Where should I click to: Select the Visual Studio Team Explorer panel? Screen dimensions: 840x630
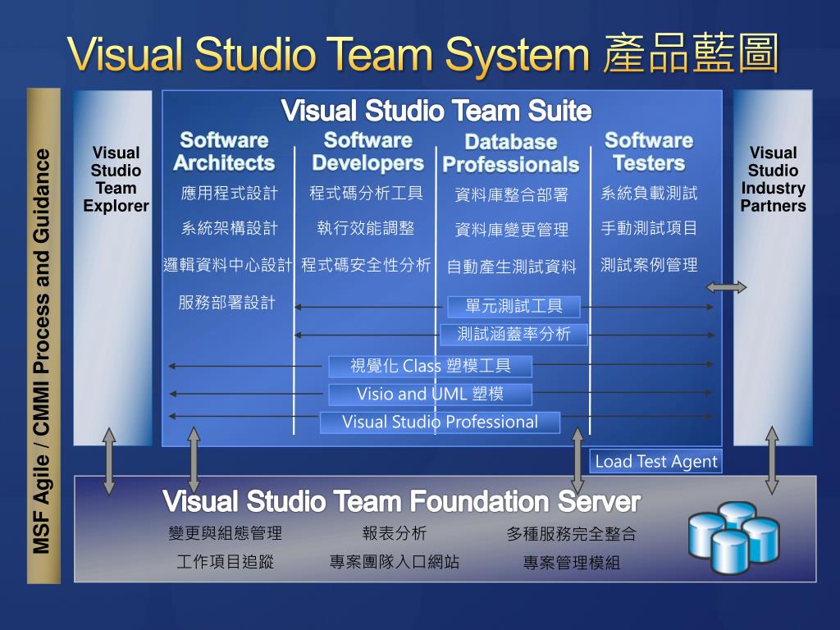(112, 268)
